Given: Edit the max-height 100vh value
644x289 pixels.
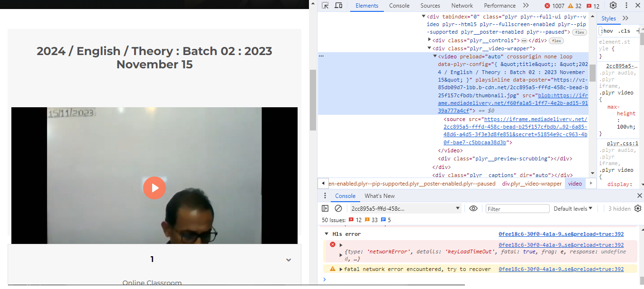Looking at the screenshot, I should [626, 128].
